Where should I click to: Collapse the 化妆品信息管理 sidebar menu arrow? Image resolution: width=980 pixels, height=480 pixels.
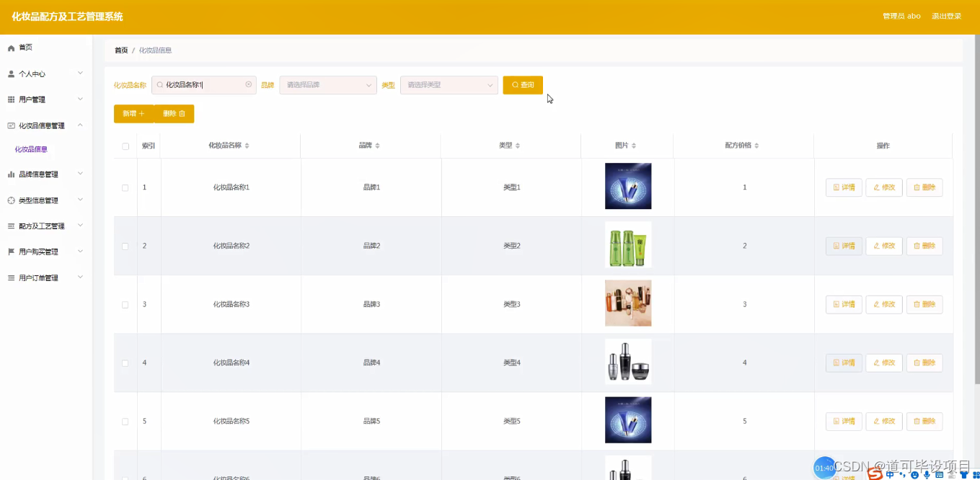pyautogui.click(x=80, y=125)
